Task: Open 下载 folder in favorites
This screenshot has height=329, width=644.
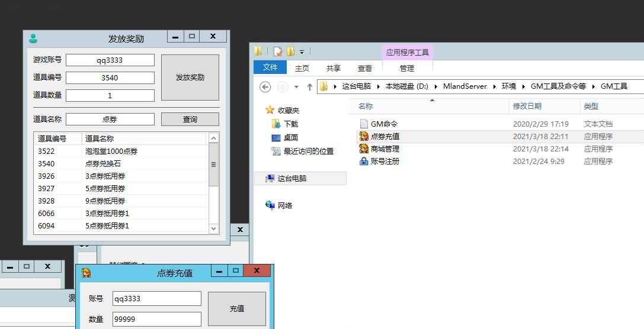Action: [x=290, y=124]
